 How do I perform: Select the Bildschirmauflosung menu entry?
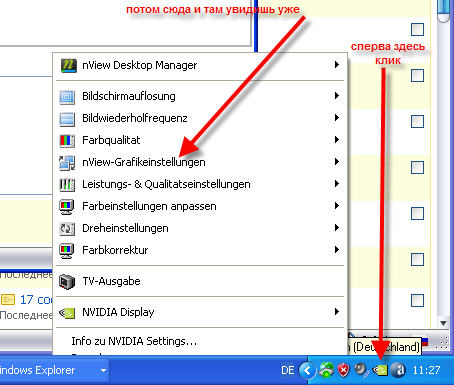click(x=200, y=96)
